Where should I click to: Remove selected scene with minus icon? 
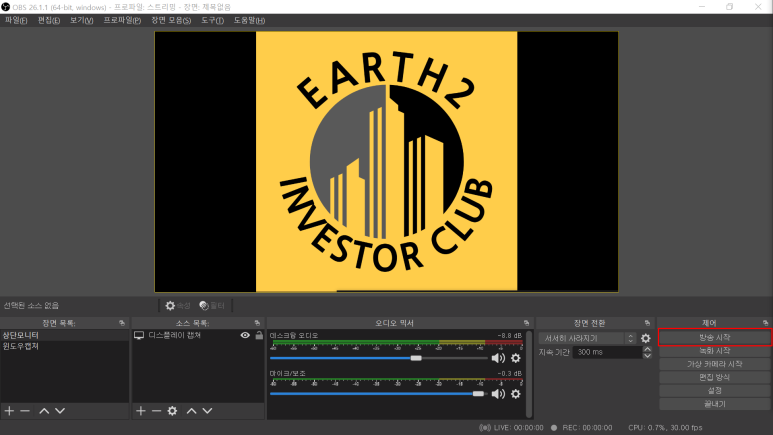pyautogui.click(x=25, y=410)
